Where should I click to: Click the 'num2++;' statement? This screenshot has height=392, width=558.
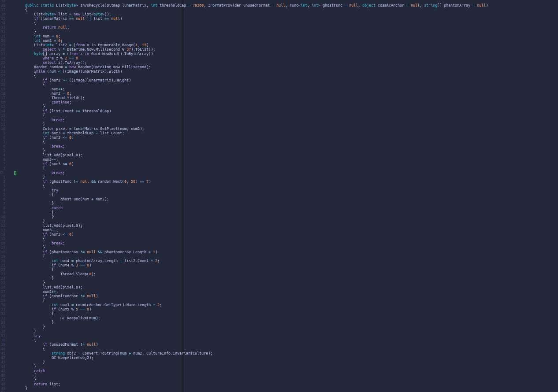click(50, 292)
